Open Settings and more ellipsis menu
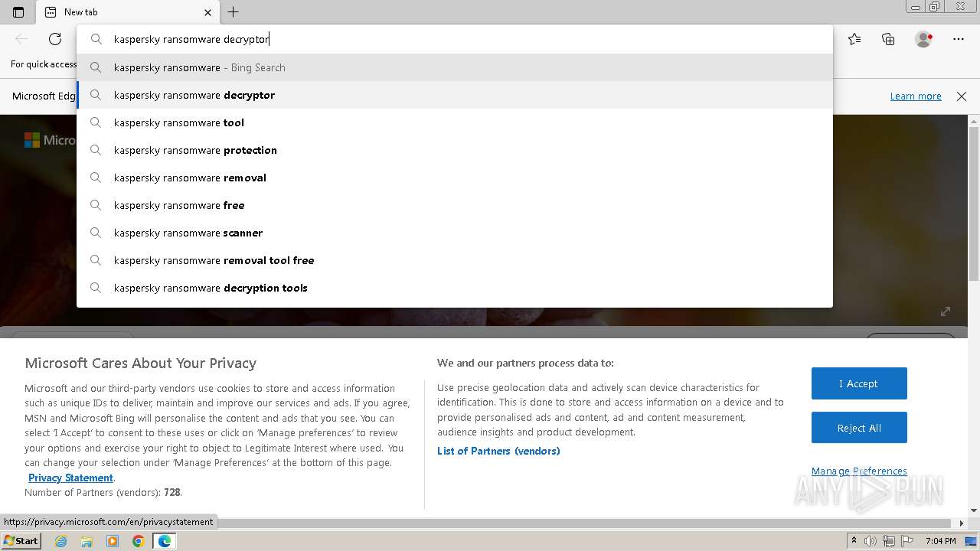 click(959, 39)
